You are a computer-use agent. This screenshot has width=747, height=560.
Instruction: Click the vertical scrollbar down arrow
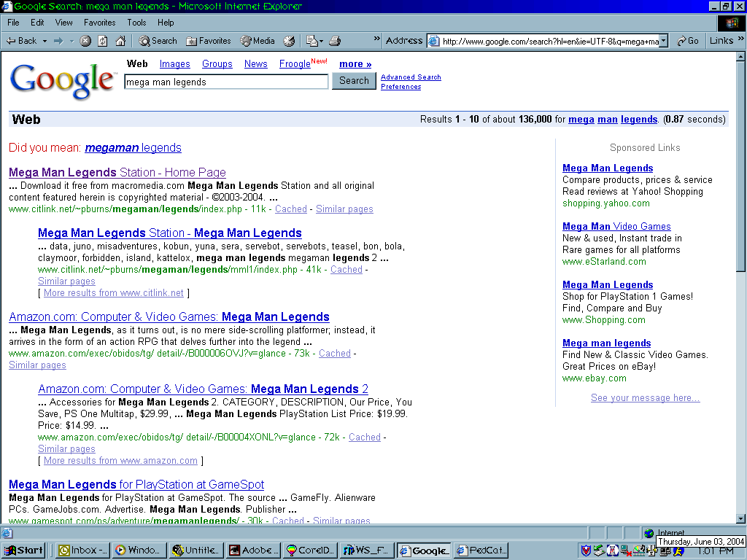click(740, 518)
